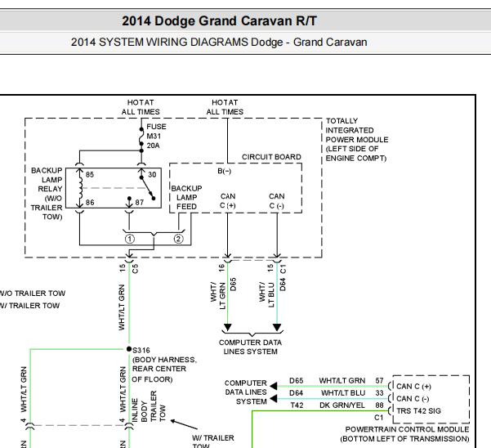491x448 pixels.
Task: Click relay terminal number 86
Action: [90, 203]
